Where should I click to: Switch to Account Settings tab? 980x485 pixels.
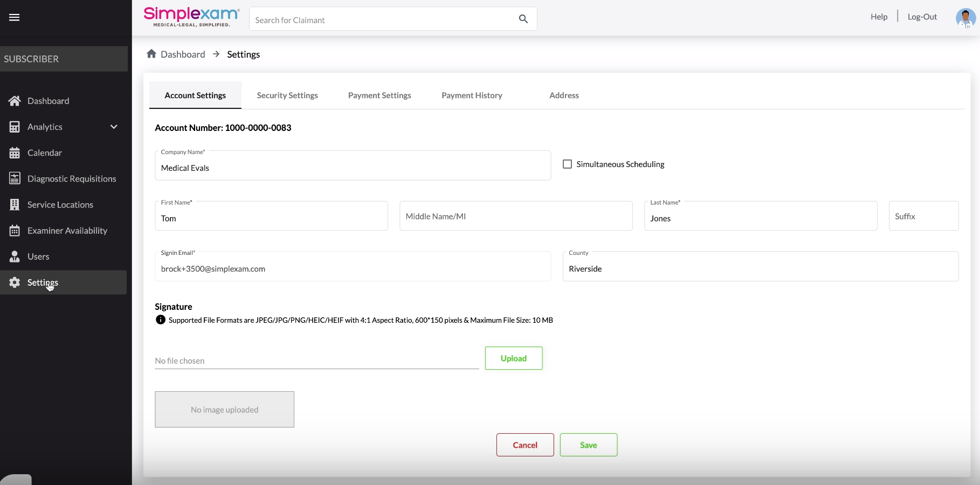tap(195, 95)
